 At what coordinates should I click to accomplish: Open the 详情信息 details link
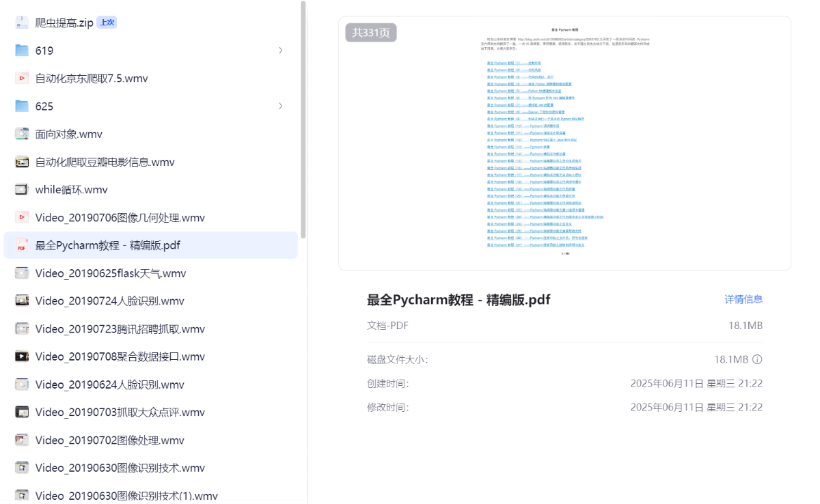743,299
